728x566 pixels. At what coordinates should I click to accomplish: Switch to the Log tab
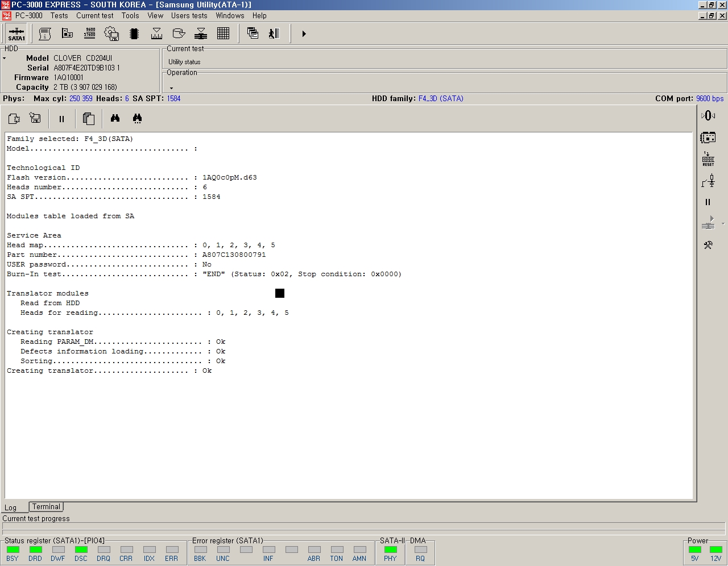(11, 507)
